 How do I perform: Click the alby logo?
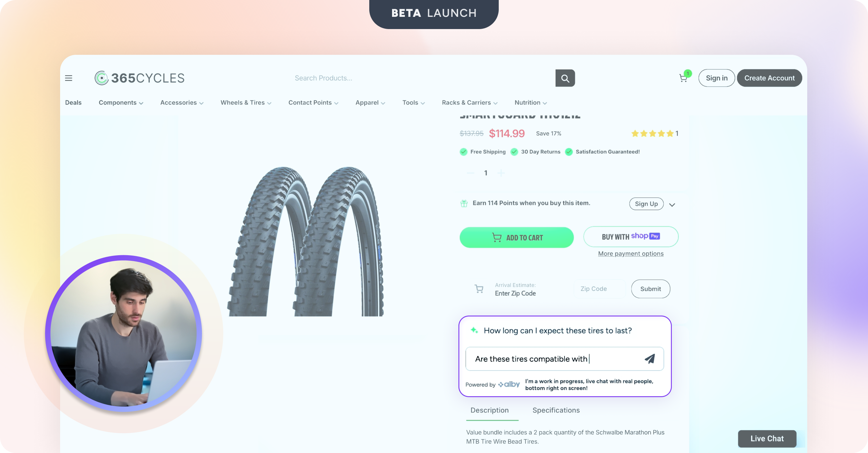[x=509, y=384]
